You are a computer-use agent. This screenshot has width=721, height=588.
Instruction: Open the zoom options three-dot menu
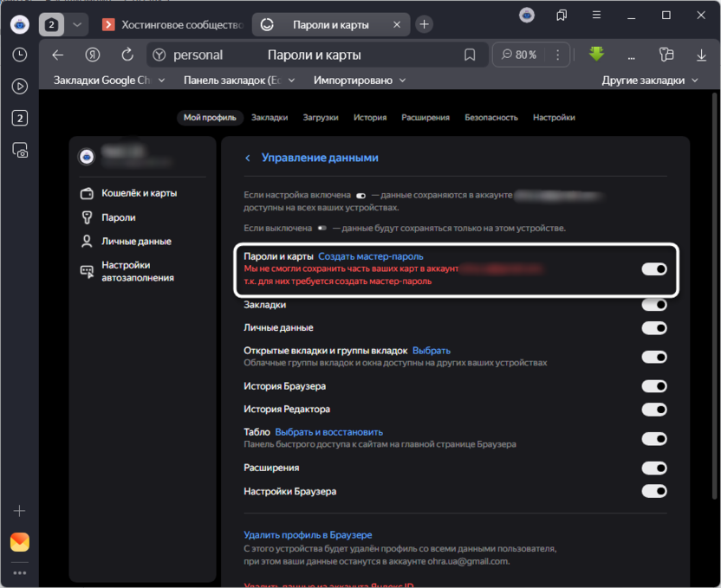pos(557,55)
